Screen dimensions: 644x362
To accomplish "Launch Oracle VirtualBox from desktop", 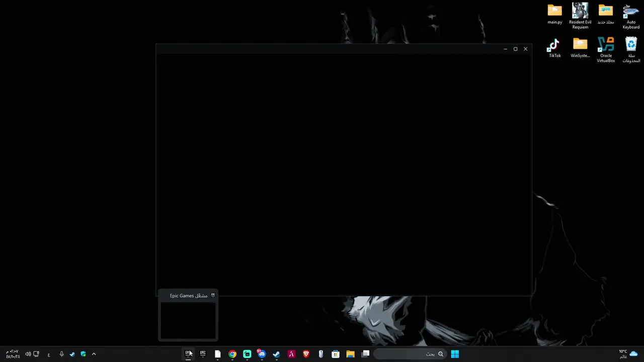I will (606, 50).
